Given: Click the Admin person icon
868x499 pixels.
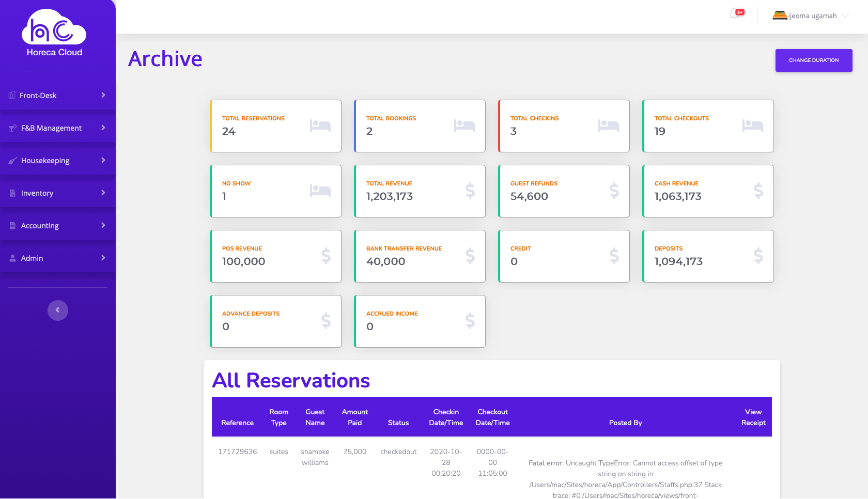Looking at the screenshot, I should point(12,258).
